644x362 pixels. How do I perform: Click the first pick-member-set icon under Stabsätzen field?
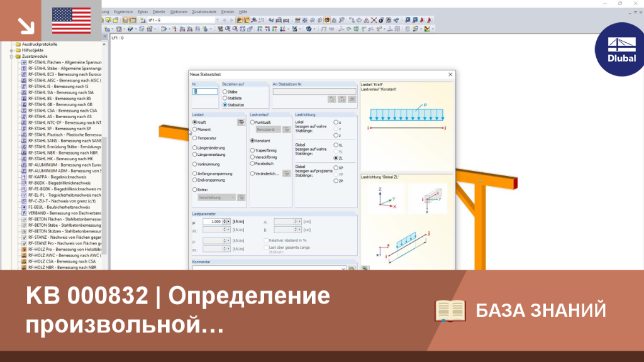coord(331,99)
